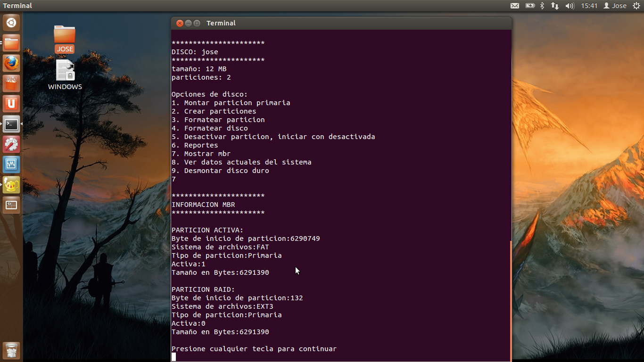Open the power gear session menu
Image resolution: width=644 pixels, height=362 pixels.
click(x=636, y=6)
